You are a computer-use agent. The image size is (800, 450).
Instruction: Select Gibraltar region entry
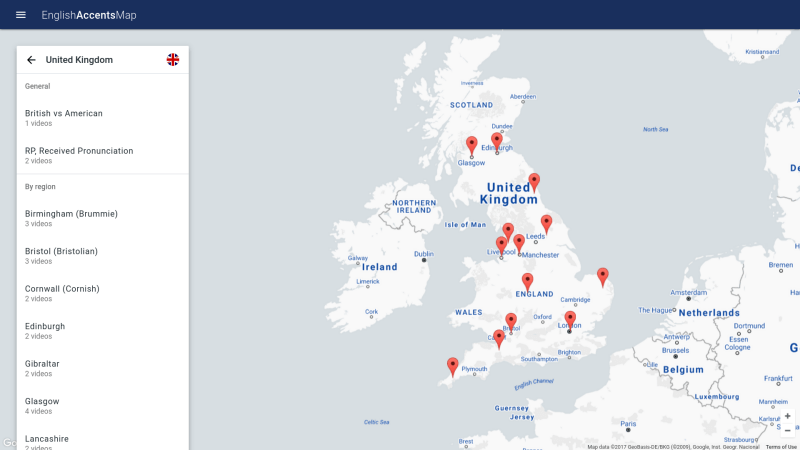[103, 368]
